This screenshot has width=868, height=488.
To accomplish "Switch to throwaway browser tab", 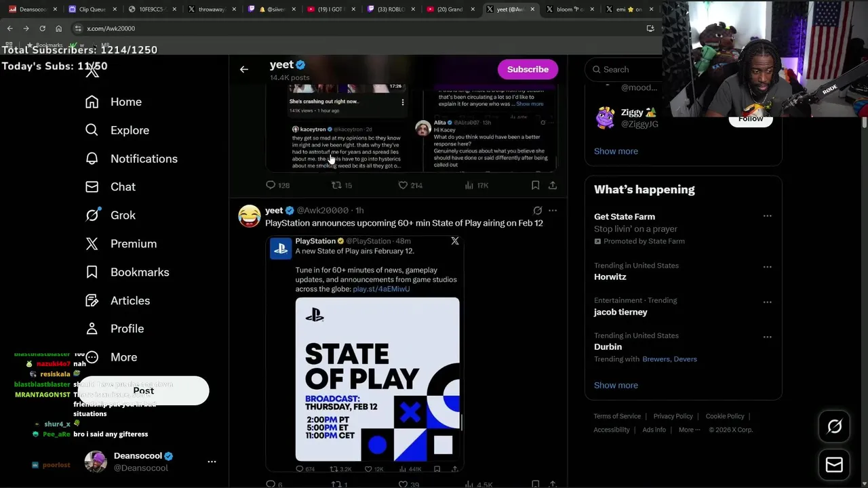I will click(x=211, y=9).
